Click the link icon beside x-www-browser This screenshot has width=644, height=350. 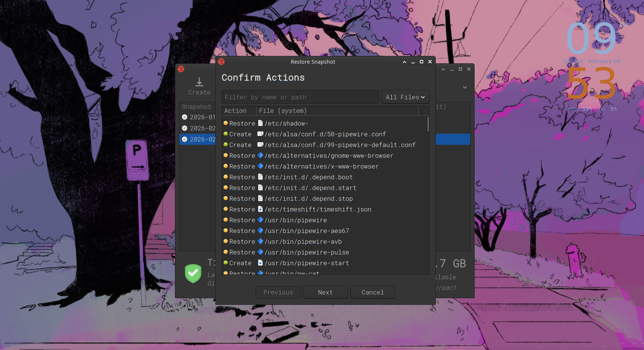tap(260, 166)
